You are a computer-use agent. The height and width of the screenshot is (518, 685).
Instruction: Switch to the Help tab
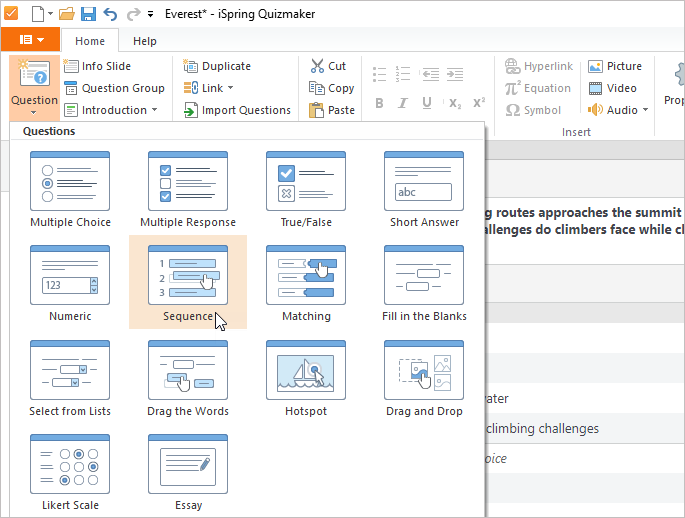coord(145,41)
